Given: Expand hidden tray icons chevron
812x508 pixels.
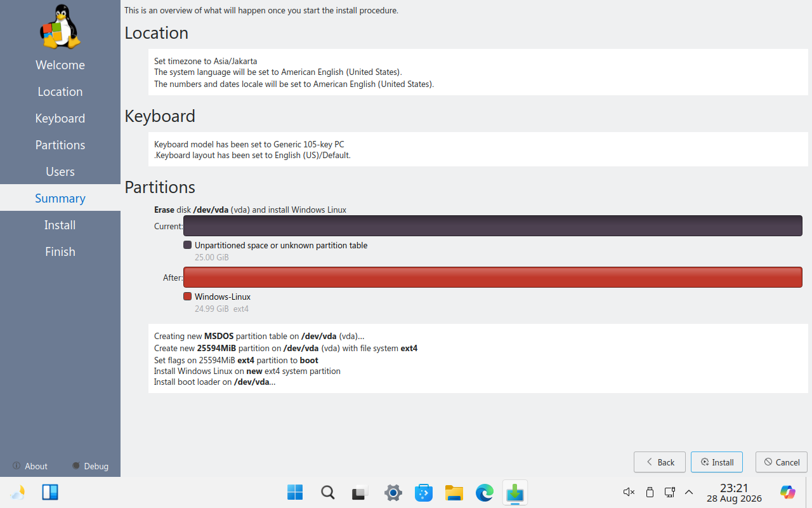Looking at the screenshot, I should click(689, 492).
